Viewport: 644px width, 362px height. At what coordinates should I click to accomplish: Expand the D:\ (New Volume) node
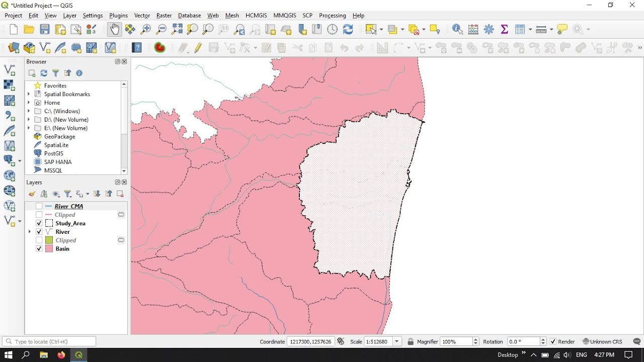click(x=29, y=120)
